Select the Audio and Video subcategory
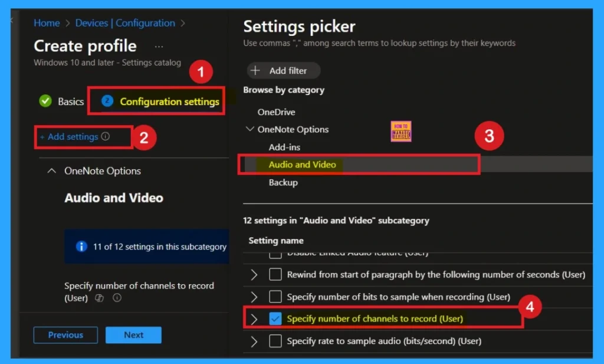604x364 pixels. tap(303, 165)
